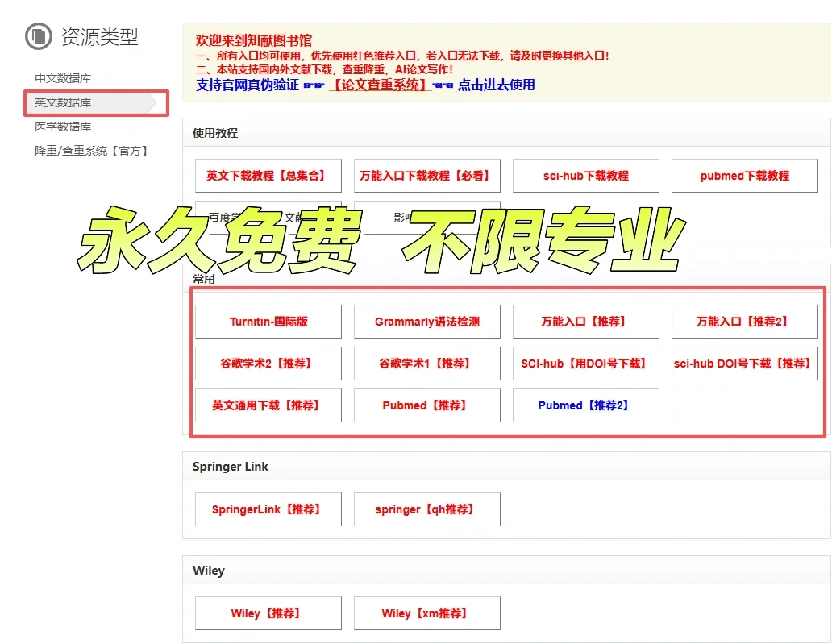
Task: Open Grammarly语法检测 tool
Action: click(426, 322)
